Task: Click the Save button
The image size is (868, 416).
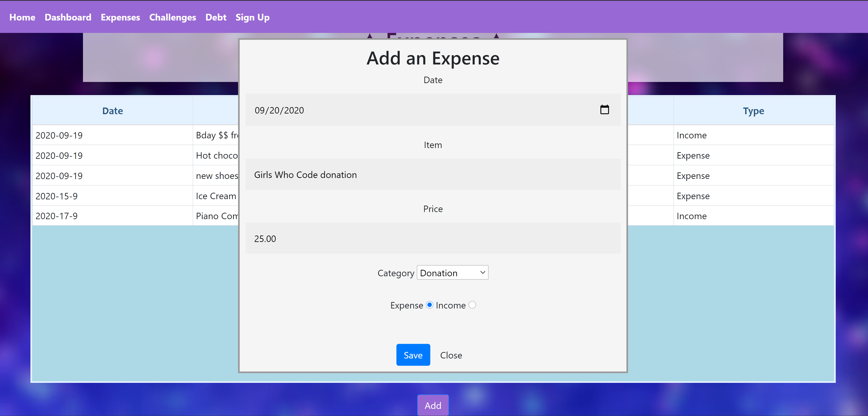Action: click(x=413, y=355)
